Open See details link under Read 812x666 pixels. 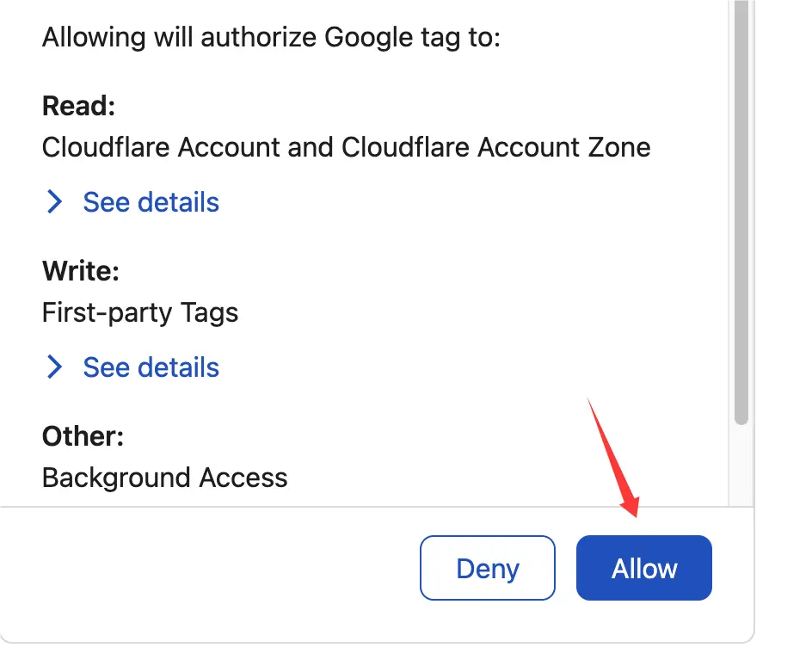151,202
